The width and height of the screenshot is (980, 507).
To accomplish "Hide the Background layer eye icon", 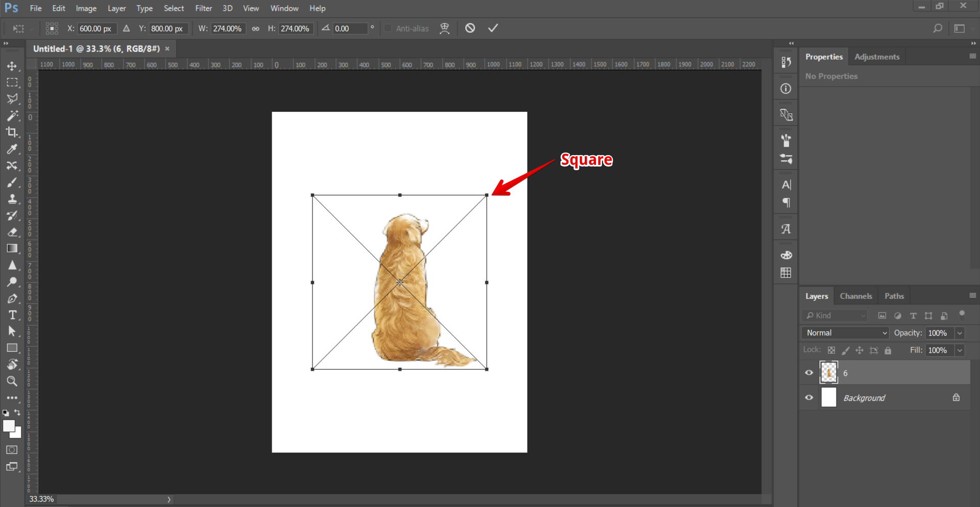I will [809, 398].
